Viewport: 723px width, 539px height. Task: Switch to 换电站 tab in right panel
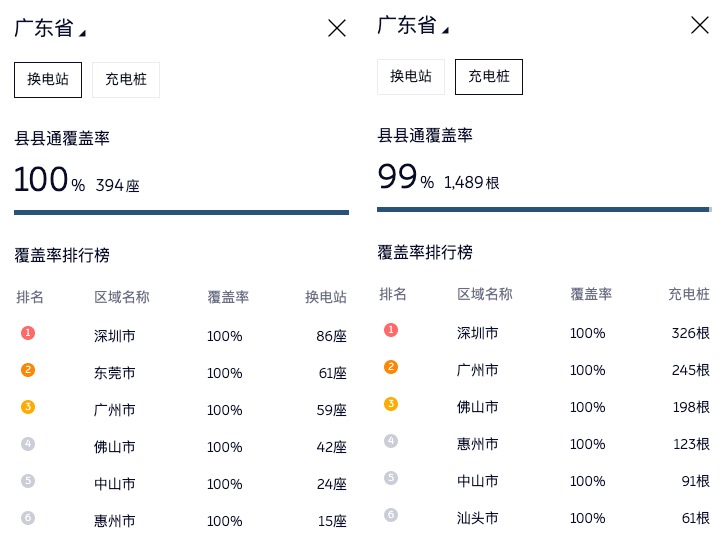(x=411, y=77)
